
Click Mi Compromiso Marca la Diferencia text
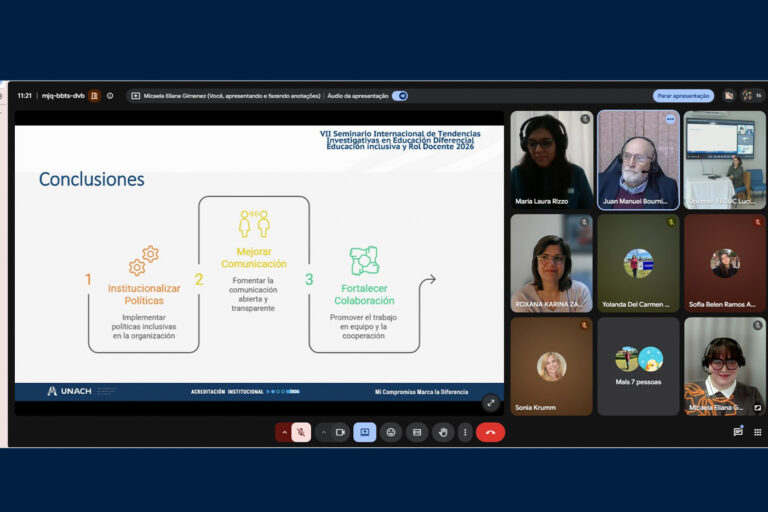pyautogui.click(x=422, y=392)
